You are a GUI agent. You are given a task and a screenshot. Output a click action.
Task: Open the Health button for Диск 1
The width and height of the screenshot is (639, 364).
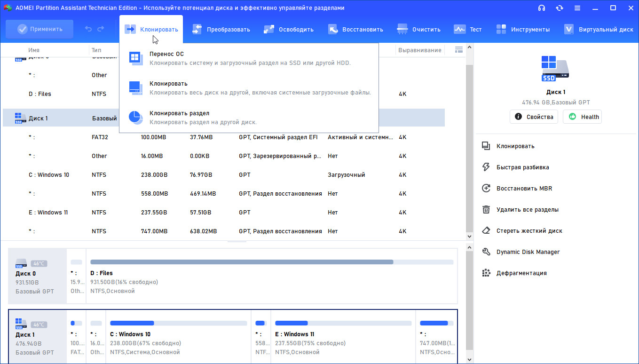[582, 117]
